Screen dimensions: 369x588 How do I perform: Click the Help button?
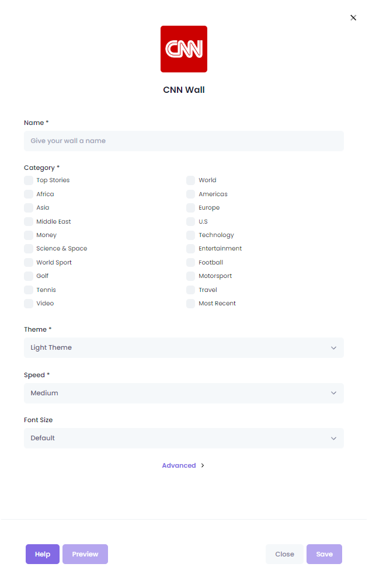coord(43,554)
